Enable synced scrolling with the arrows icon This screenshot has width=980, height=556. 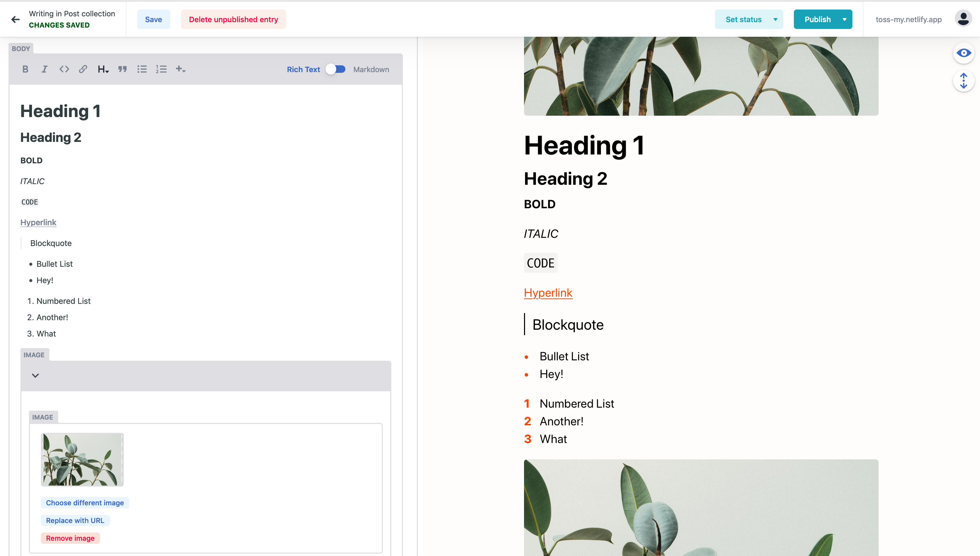coord(964,81)
